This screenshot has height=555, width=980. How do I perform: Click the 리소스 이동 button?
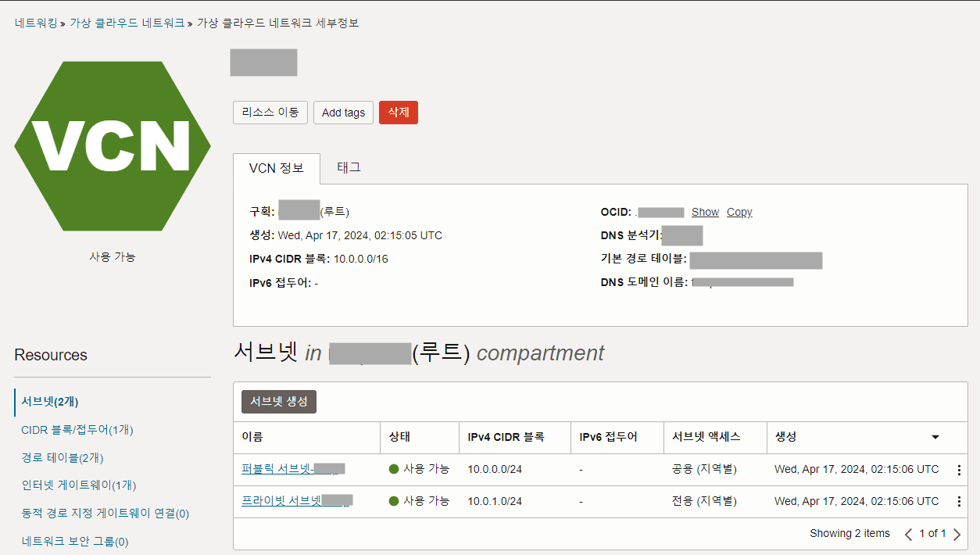pyautogui.click(x=270, y=113)
